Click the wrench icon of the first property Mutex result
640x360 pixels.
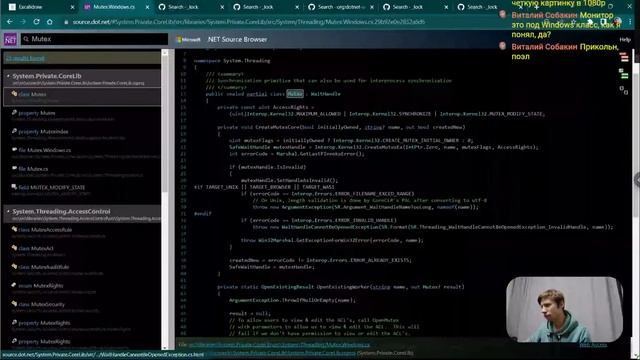click(x=14, y=113)
